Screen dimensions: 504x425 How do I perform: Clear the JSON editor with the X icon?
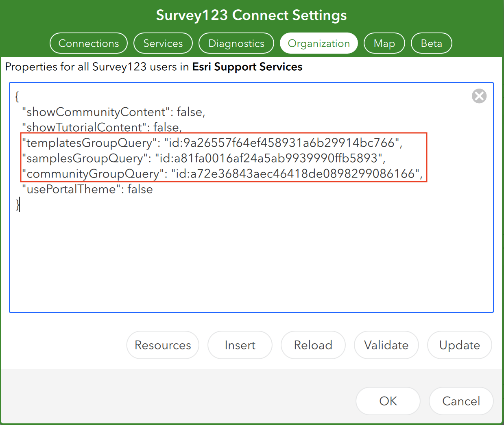point(479,96)
